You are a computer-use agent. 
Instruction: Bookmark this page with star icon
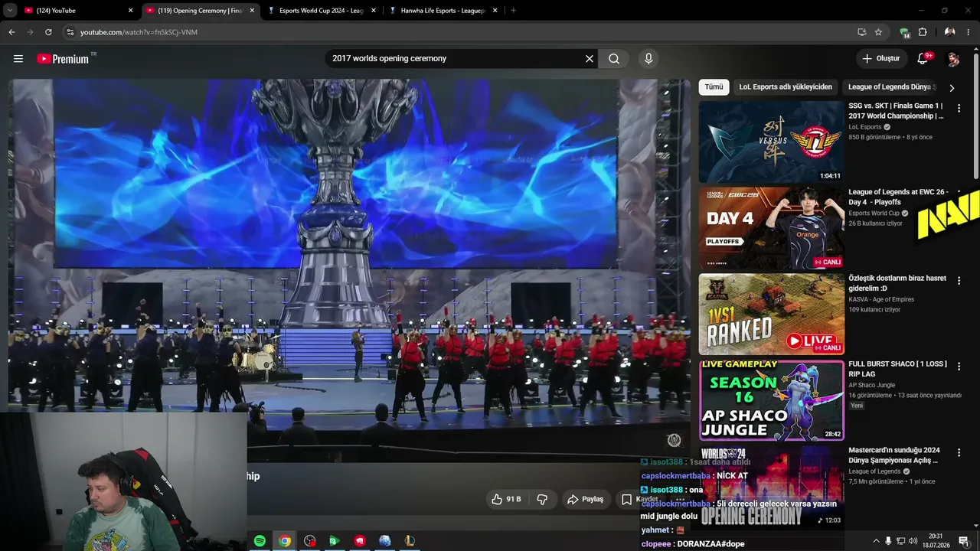pos(878,32)
